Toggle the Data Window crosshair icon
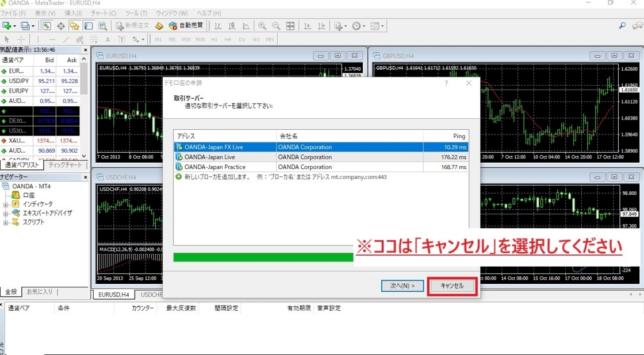This screenshot has width=644, height=355. click(x=61, y=26)
